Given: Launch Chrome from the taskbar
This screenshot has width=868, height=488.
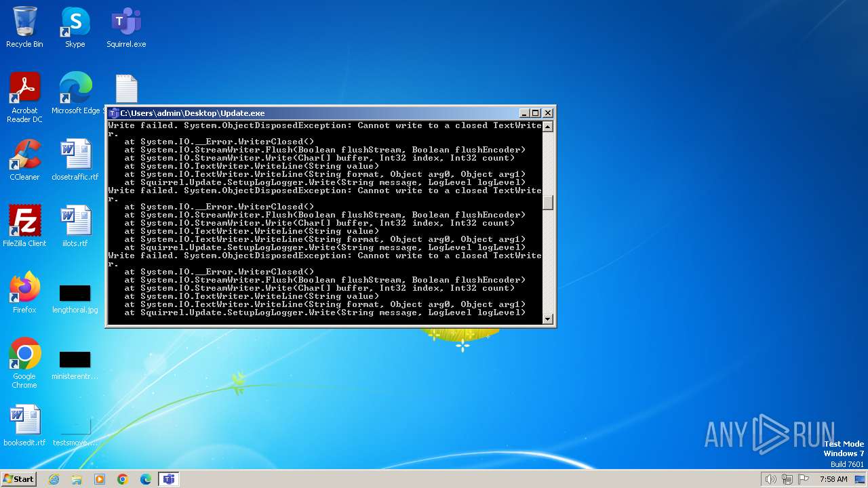Looking at the screenshot, I should (123, 479).
